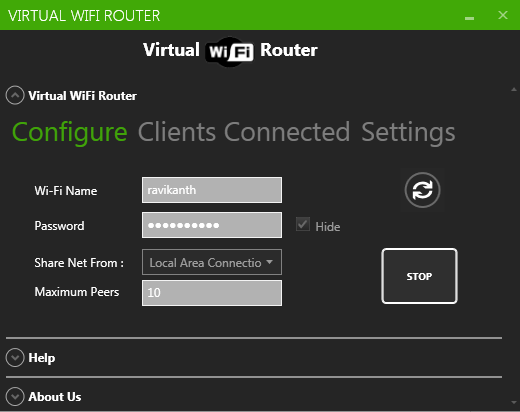
Task: Switch to the Configure tab
Action: (70, 133)
